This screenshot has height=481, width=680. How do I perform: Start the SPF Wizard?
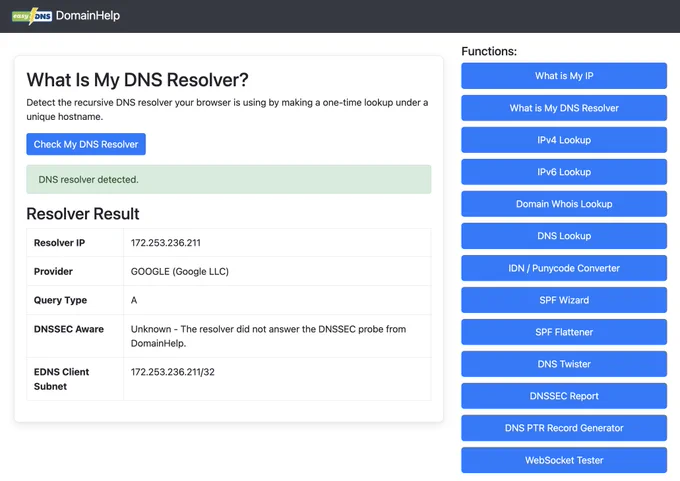[x=564, y=300]
